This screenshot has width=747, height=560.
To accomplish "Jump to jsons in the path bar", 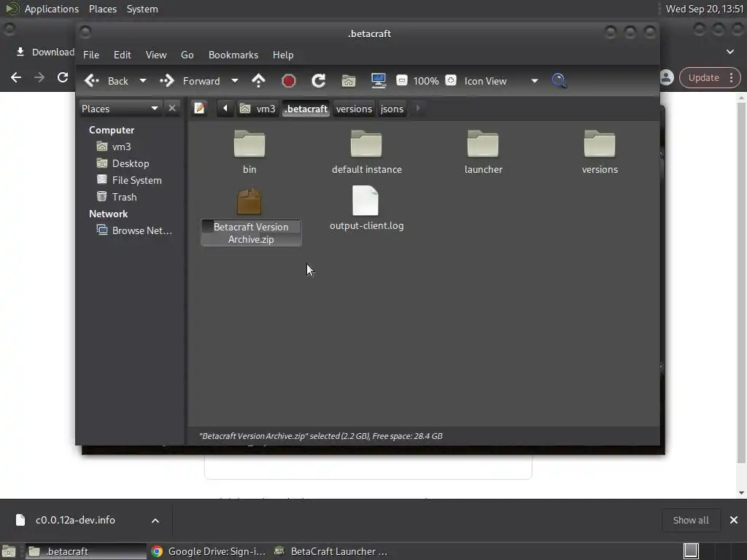I will pyautogui.click(x=392, y=109).
